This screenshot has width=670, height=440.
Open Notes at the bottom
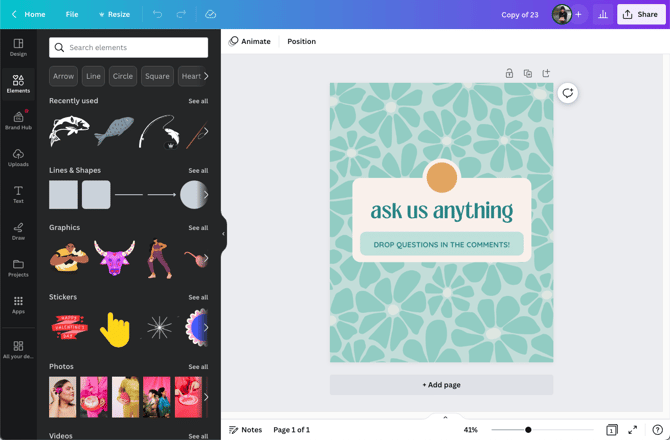(245, 430)
